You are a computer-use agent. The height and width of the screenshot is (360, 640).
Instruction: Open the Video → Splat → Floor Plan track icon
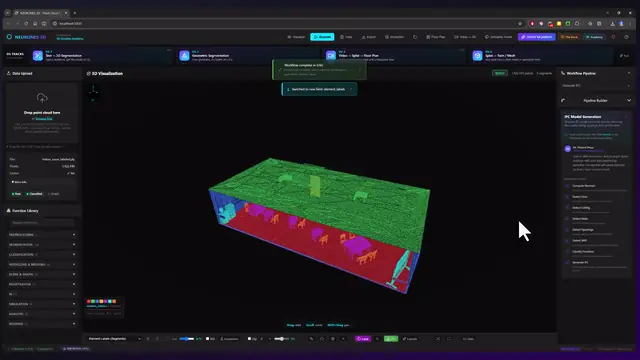331,56
